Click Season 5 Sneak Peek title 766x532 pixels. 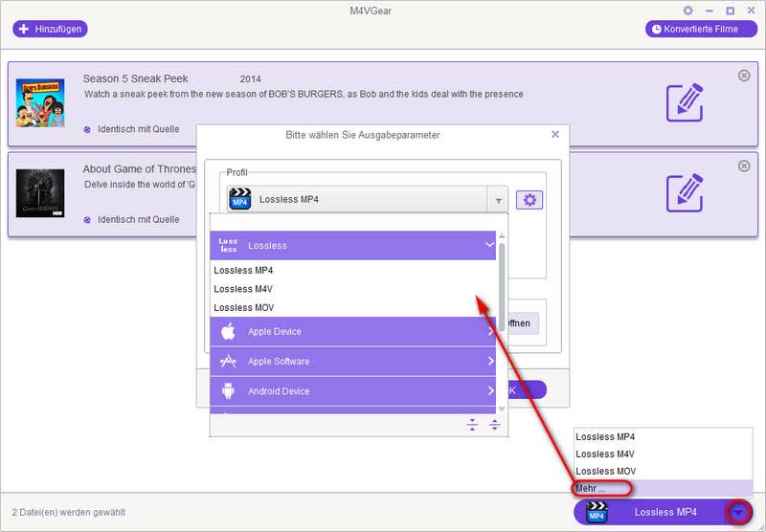[x=135, y=78]
